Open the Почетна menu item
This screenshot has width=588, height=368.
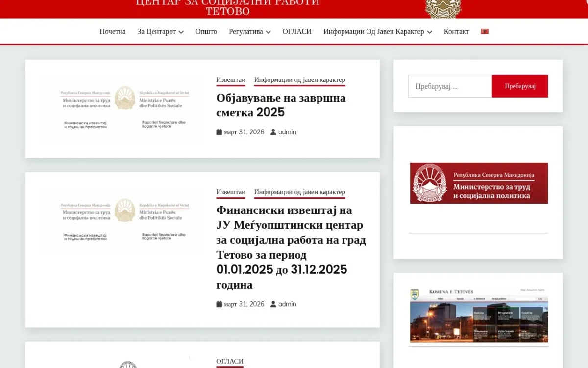[x=113, y=31]
